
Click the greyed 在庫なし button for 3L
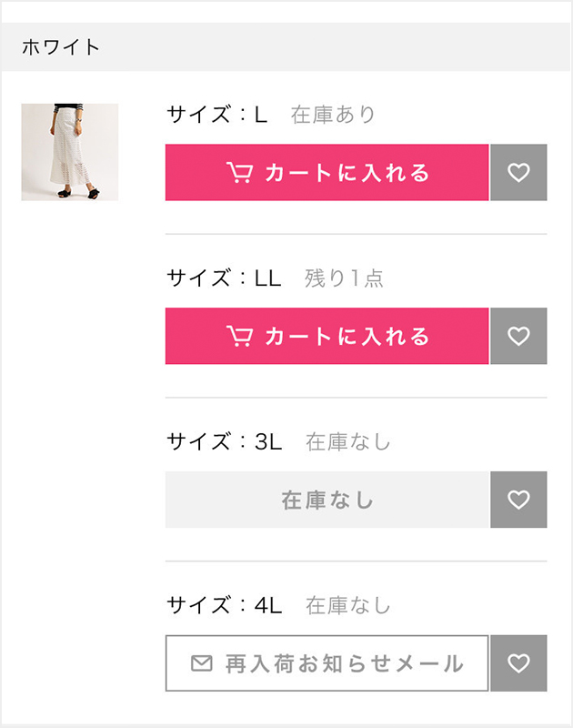click(327, 500)
